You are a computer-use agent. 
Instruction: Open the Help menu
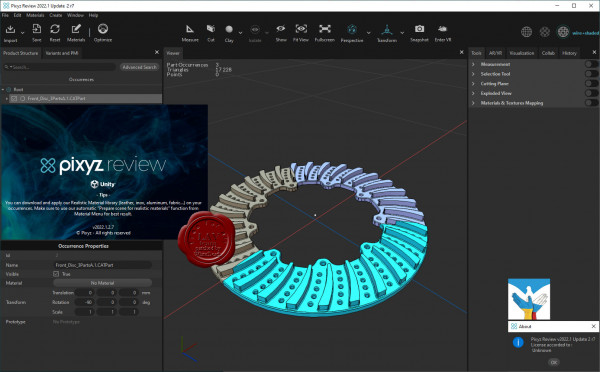point(93,15)
